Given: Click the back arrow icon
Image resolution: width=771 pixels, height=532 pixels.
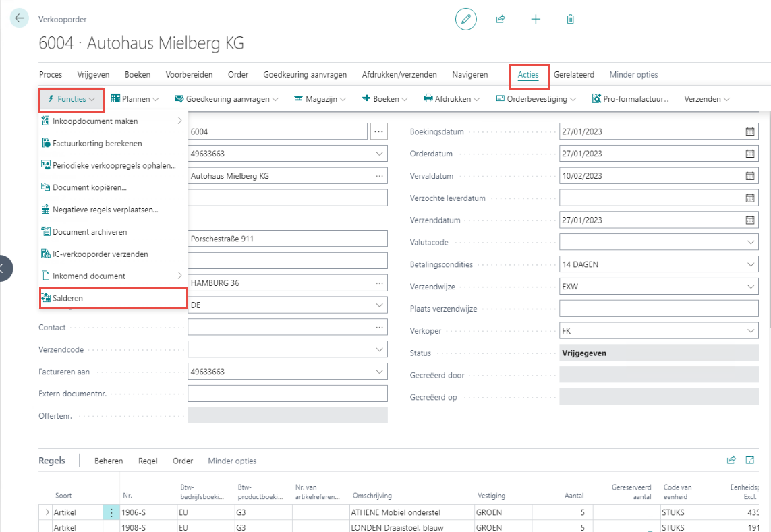Looking at the screenshot, I should (19, 19).
